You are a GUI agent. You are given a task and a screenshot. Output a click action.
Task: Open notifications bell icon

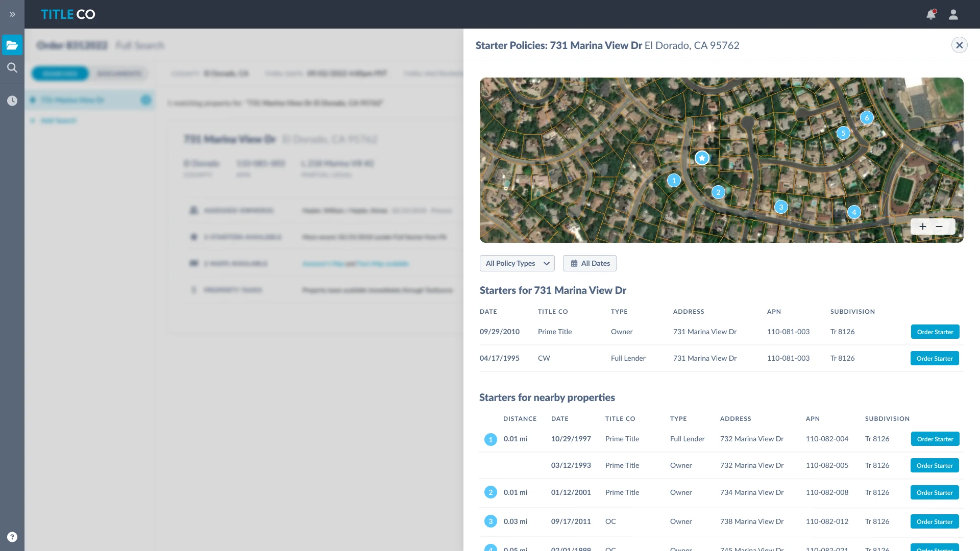pyautogui.click(x=931, y=14)
